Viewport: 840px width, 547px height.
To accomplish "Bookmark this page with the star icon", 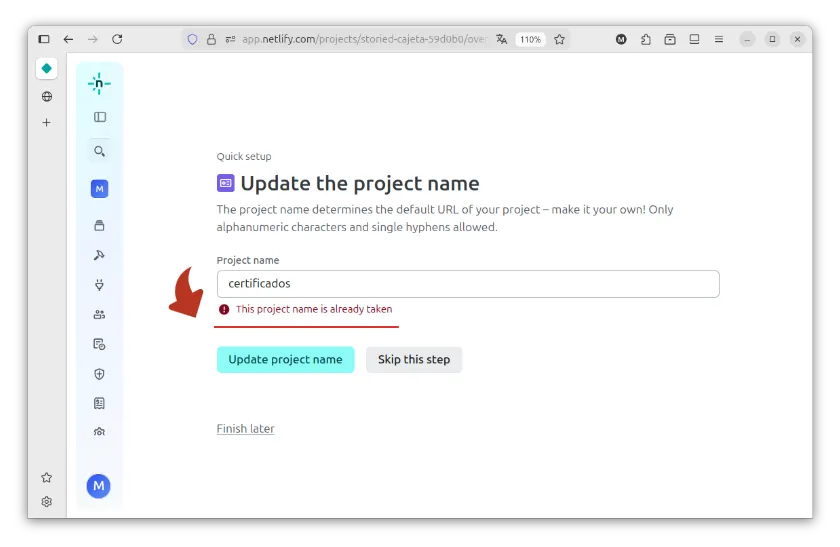I will [x=560, y=39].
